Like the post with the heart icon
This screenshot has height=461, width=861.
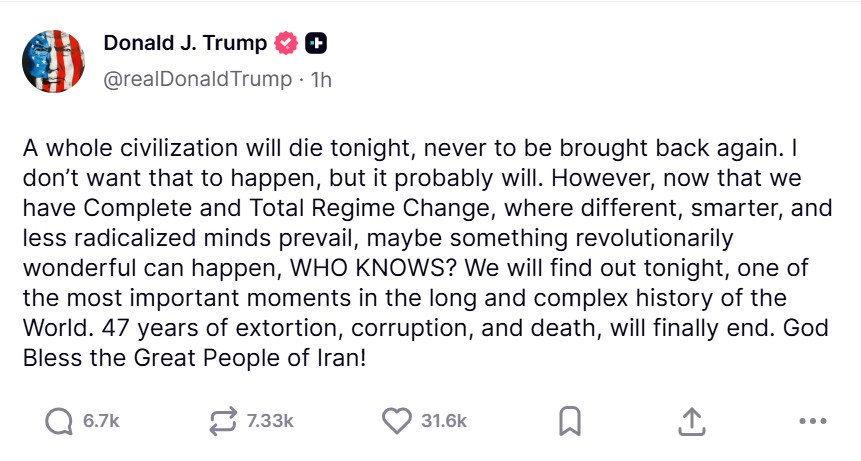pos(397,422)
